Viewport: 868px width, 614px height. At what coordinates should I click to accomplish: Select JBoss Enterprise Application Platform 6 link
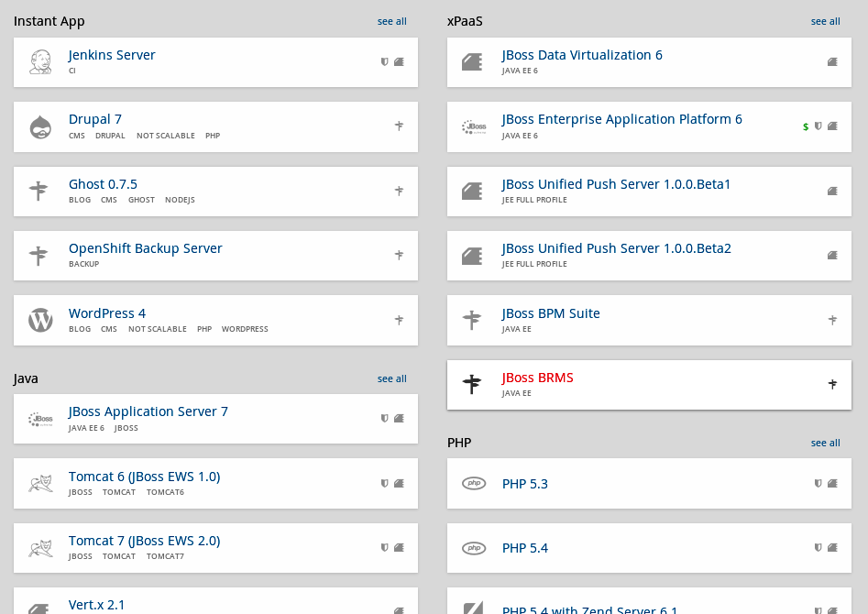622,119
